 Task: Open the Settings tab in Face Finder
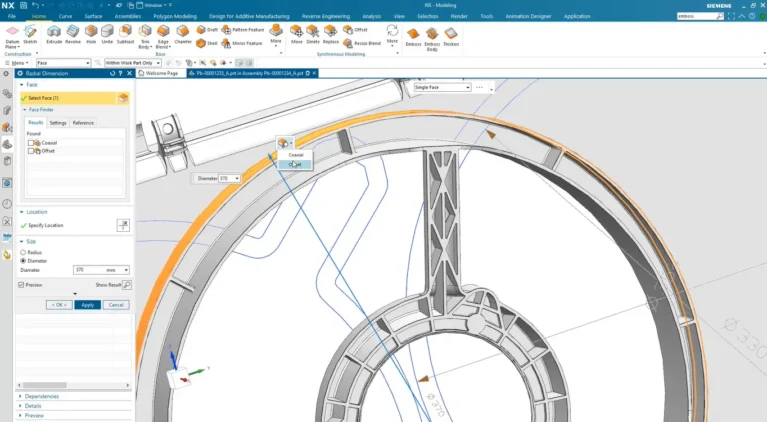point(58,123)
